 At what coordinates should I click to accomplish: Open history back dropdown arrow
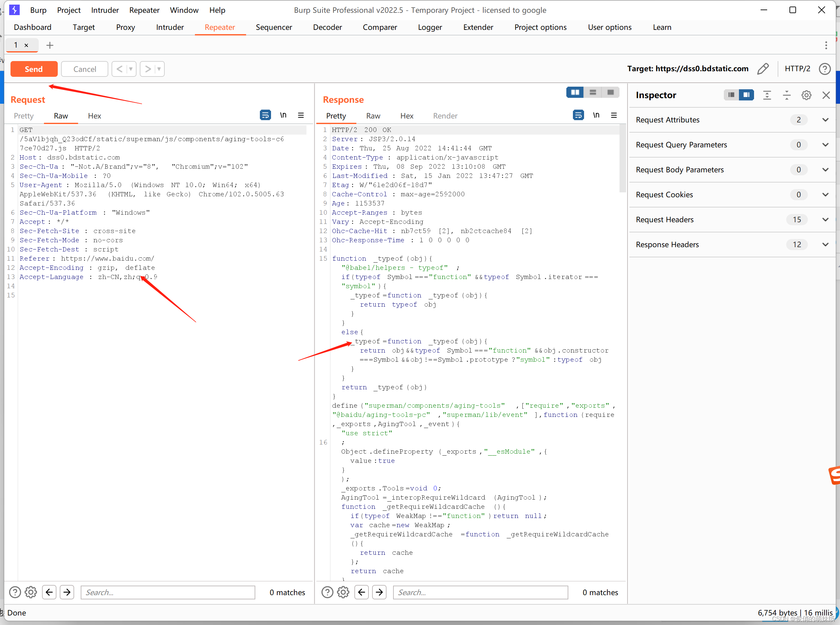pos(131,69)
